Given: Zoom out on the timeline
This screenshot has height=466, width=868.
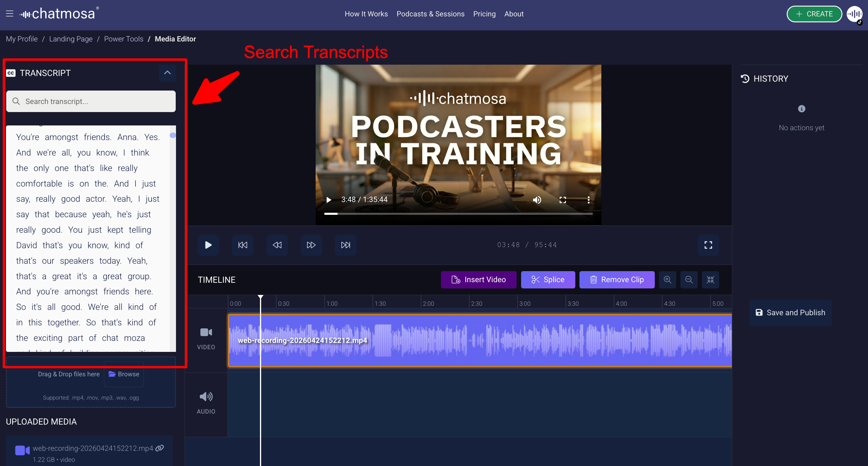Looking at the screenshot, I should click(689, 279).
